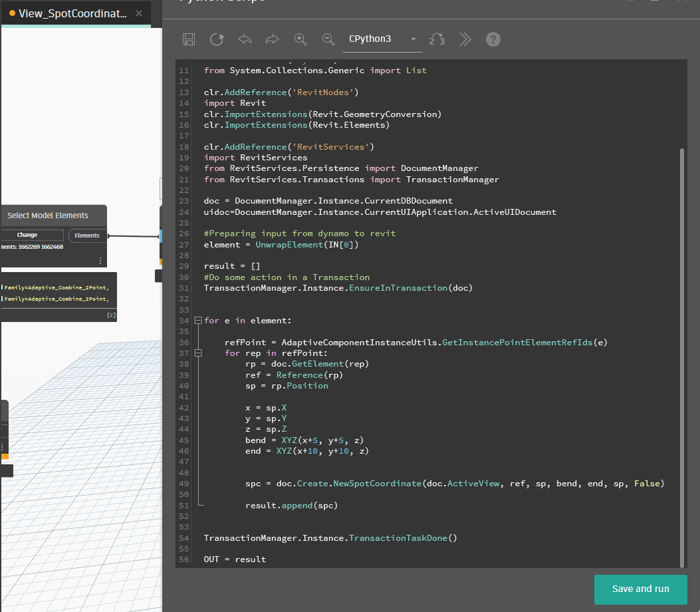700x612 pixels.
Task: Zoom in the code editor
Action: click(x=300, y=39)
